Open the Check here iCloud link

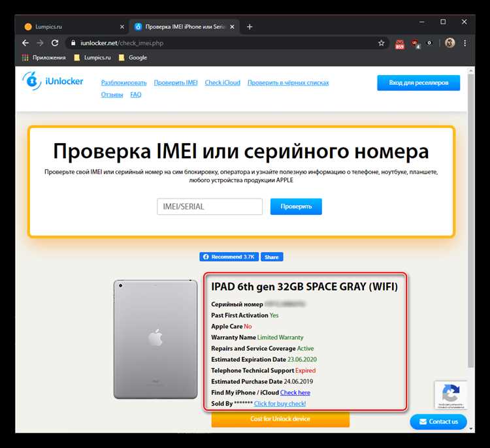(x=295, y=392)
